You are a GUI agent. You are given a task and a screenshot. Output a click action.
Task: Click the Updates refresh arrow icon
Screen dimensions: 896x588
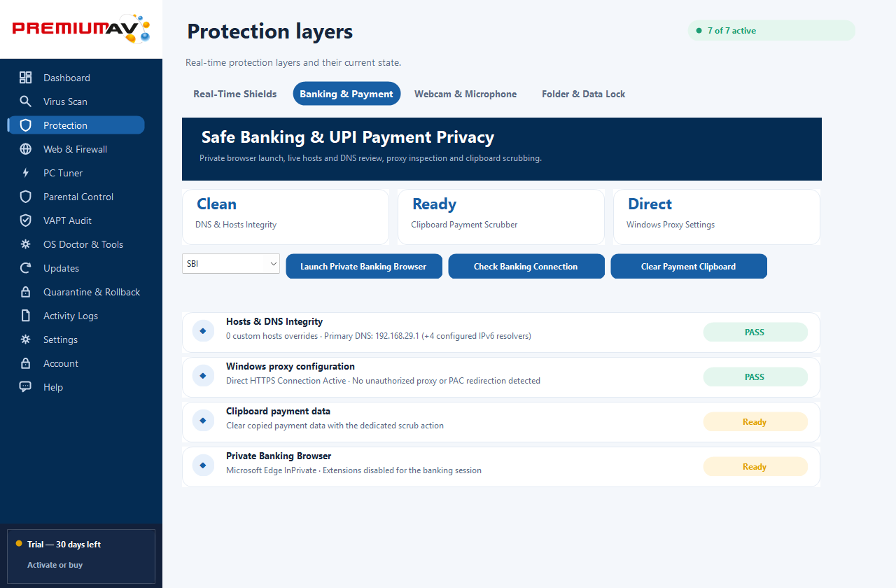coord(25,268)
